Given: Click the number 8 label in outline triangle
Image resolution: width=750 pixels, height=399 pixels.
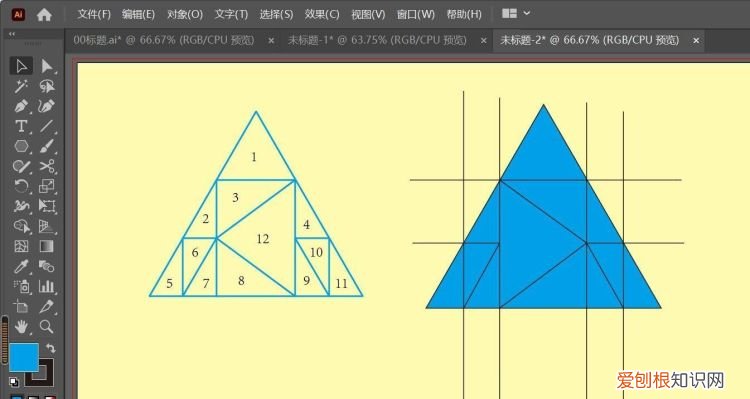Looking at the screenshot, I should 241,280.
